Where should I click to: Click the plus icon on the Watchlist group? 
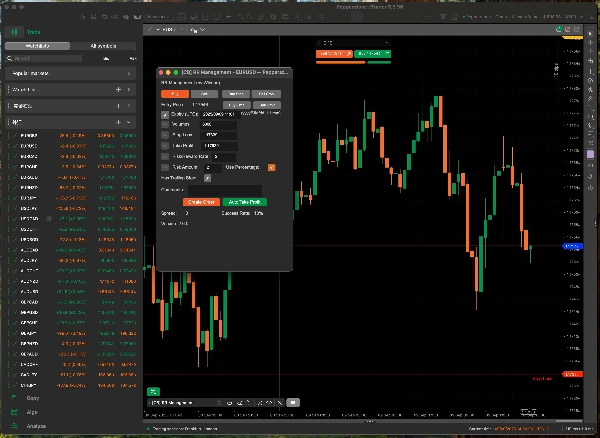(x=118, y=90)
